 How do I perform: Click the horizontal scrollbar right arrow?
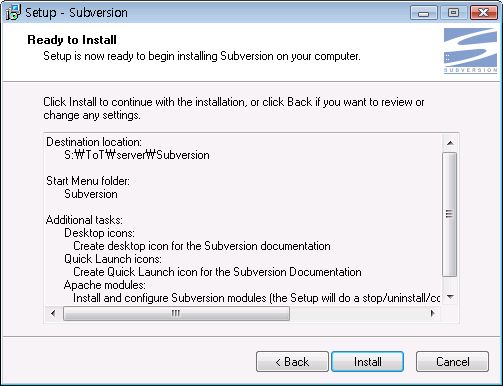click(x=433, y=313)
